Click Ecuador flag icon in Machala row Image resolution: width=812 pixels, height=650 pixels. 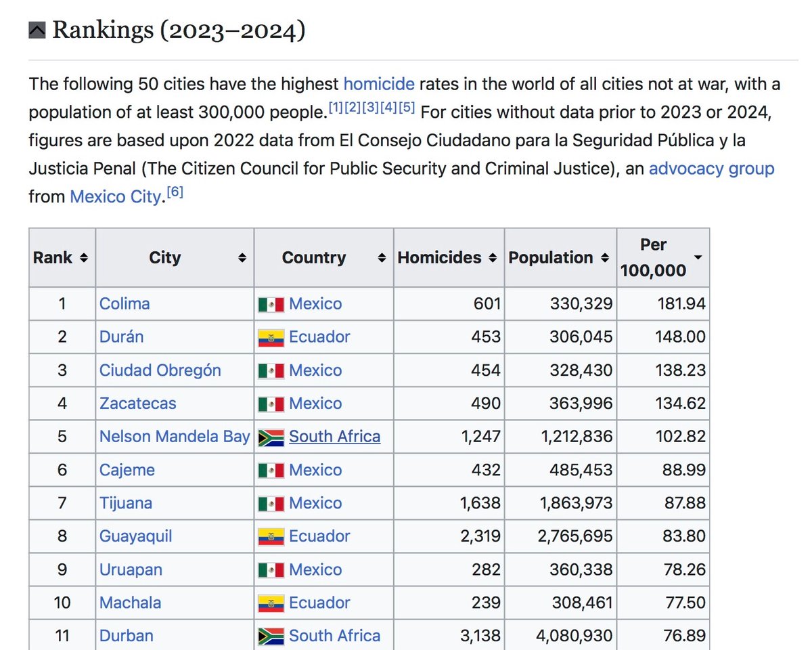coord(271,603)
